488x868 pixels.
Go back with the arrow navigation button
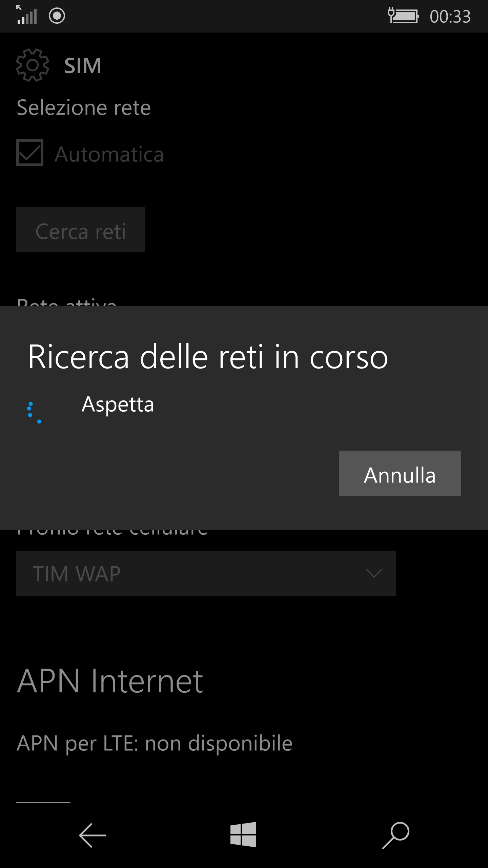(92, 835)
